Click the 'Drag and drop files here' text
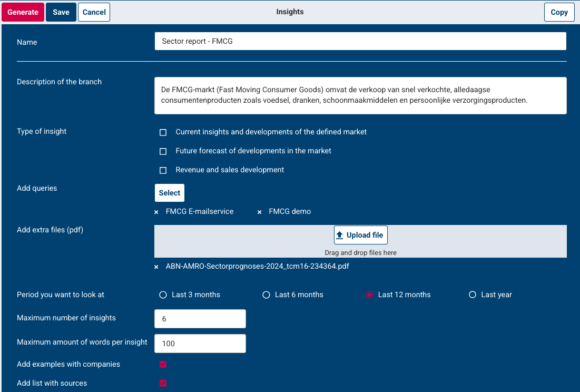Viewport: 580px width, 392px height. point(361,252)
